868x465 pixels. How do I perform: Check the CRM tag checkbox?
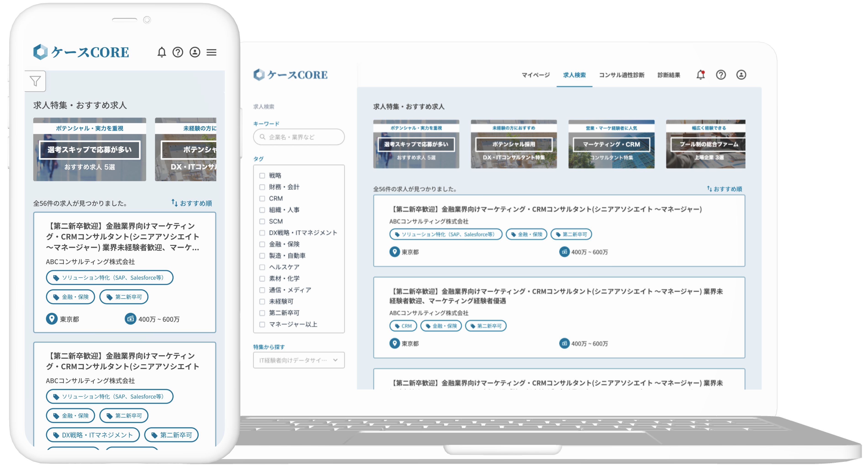click(262, 198)
